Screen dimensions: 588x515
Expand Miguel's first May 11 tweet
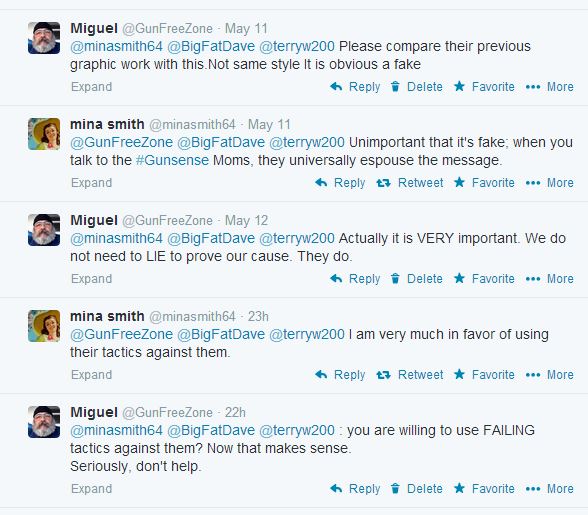pyautogui.click(x=92, y=87)
